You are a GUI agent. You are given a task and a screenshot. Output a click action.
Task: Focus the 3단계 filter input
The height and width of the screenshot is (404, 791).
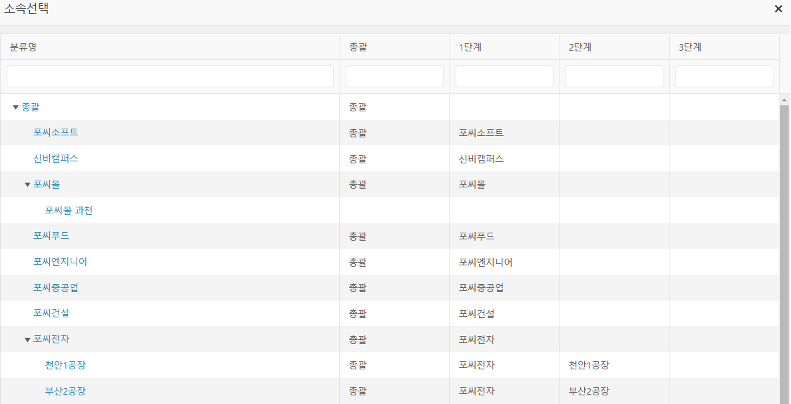pos(724,76)
